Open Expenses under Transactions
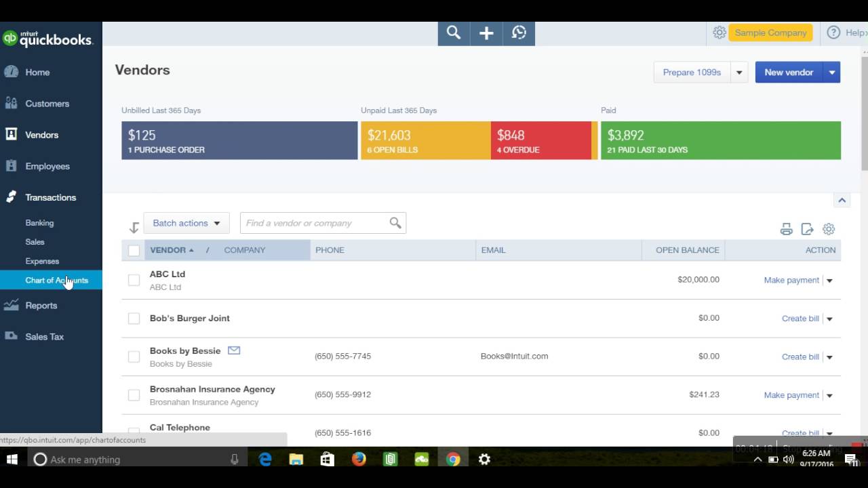This screenshot has height=488, width=868. click(42, 261)
